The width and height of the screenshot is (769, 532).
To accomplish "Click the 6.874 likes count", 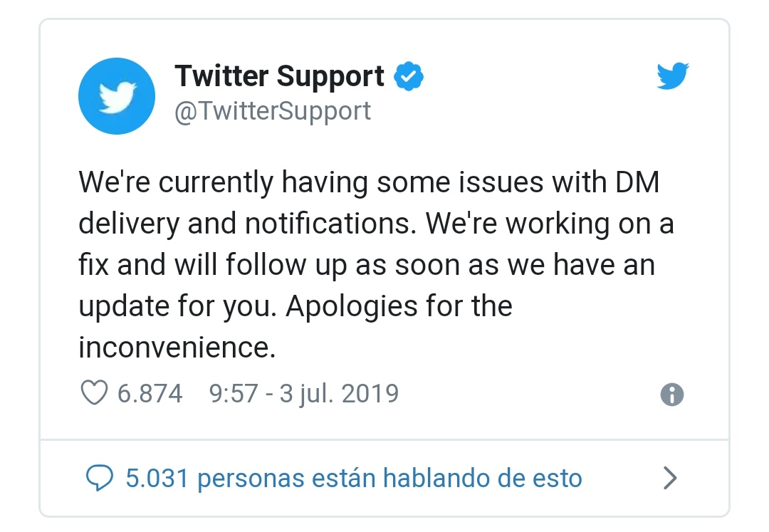I will [150, 393].
